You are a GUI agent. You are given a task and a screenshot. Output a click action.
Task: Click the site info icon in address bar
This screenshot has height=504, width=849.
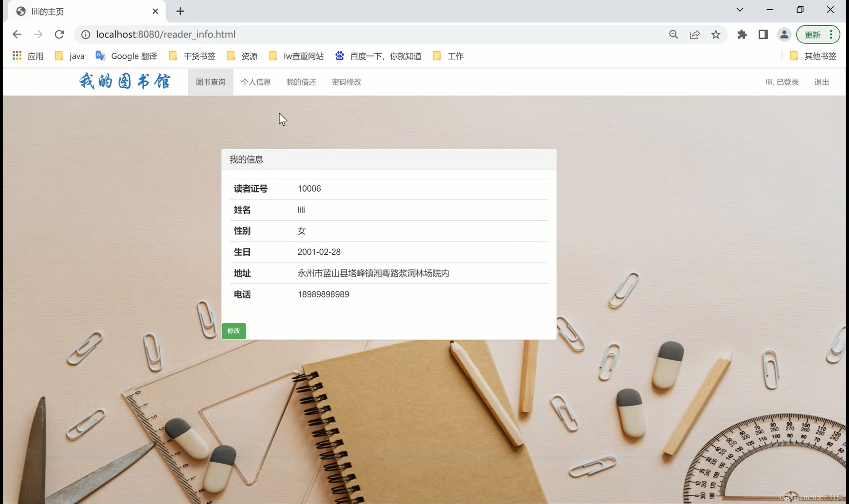86,34
